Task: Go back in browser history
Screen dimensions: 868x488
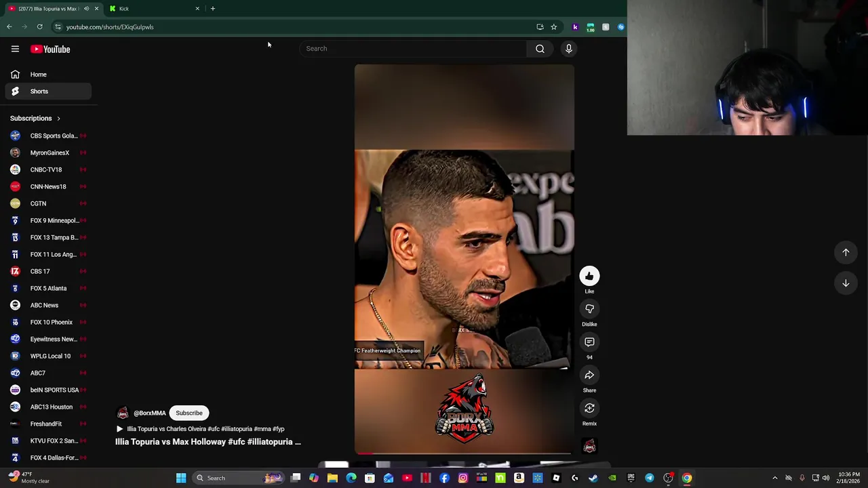Action: coord(9,27)
